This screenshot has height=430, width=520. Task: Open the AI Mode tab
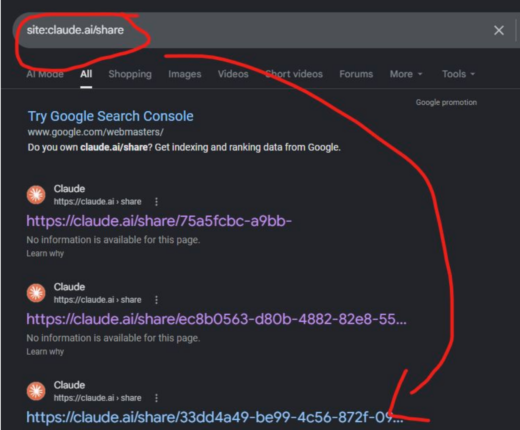(x=45, y=74)
